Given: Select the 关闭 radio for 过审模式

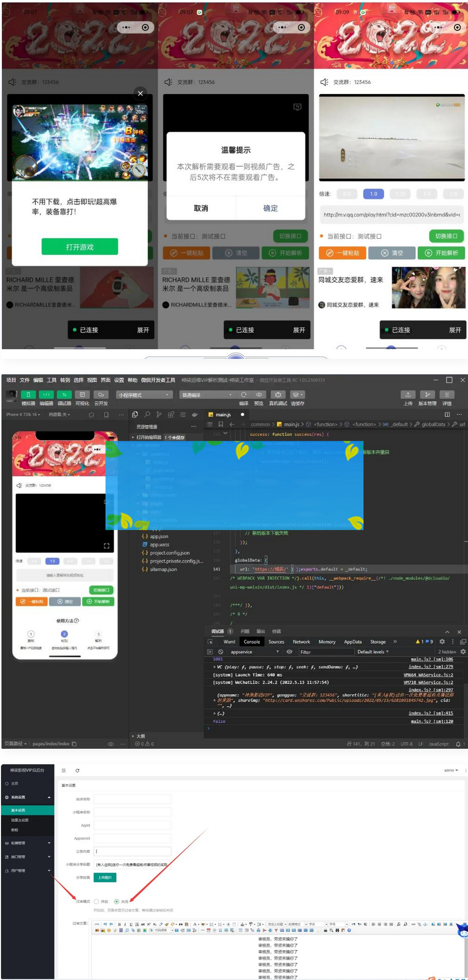Looking at the screenshot, I should pyautogui.click(x=116, y=901).
